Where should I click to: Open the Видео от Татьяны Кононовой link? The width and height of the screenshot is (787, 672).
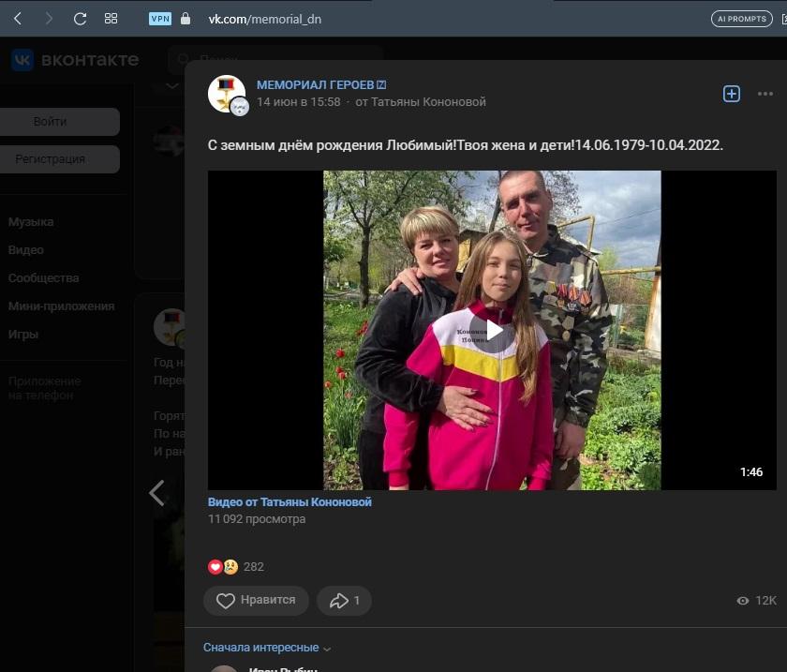pyautogui.click(x=290, y=501)
